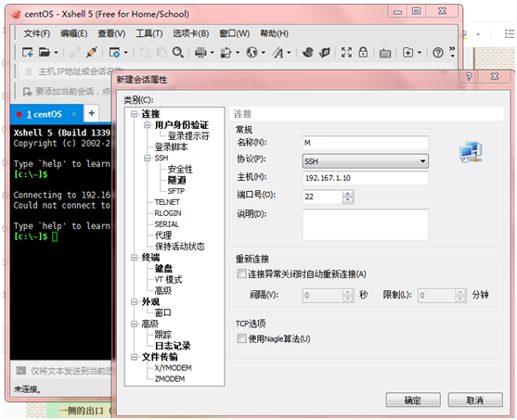This screenshot has height=420, width=517.
Task: Open the 工具(T) menu
Action: [149, 33]
